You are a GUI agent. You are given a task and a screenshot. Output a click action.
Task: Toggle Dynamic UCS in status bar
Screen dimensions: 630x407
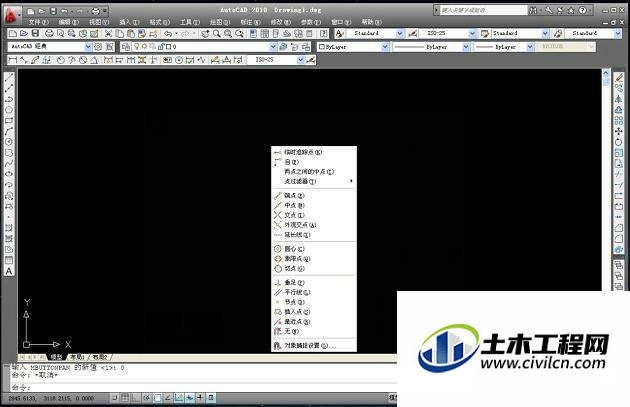pyautogui.click(x=179, y=398)
